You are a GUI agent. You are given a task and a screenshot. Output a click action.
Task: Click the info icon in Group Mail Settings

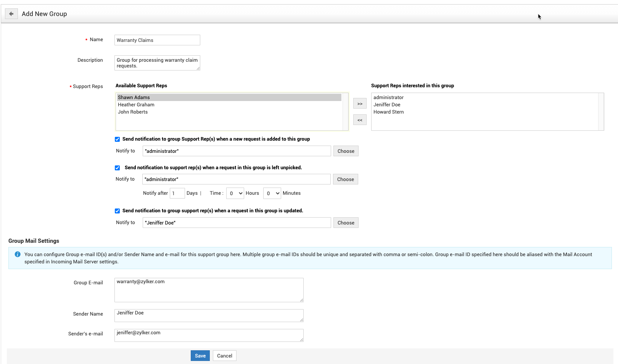tap(18, 254)
